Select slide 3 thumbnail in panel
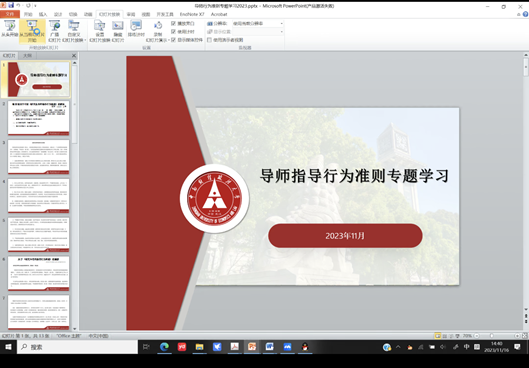 click(x=38, y=157)
